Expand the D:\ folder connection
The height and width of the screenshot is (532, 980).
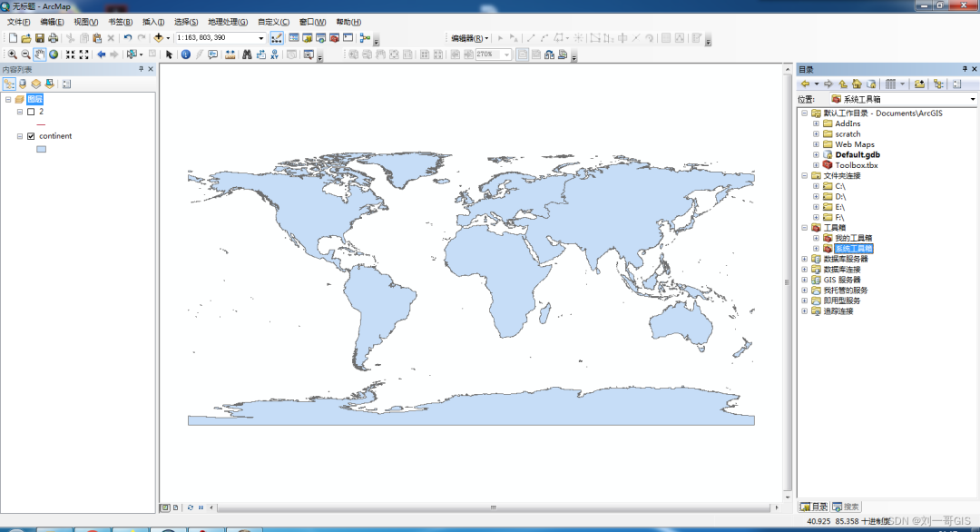(x=816, y=197)
